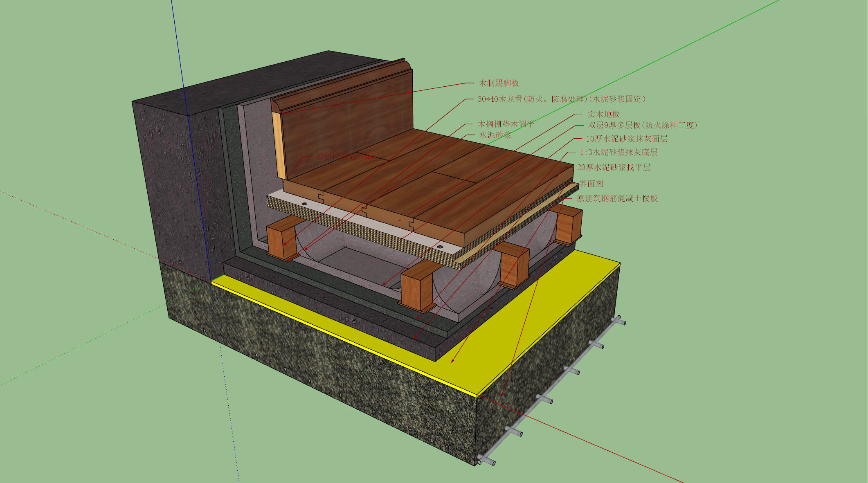Select the 木制踢脚板 annotation label
The image size is (868, 483).
click(499, 83)
